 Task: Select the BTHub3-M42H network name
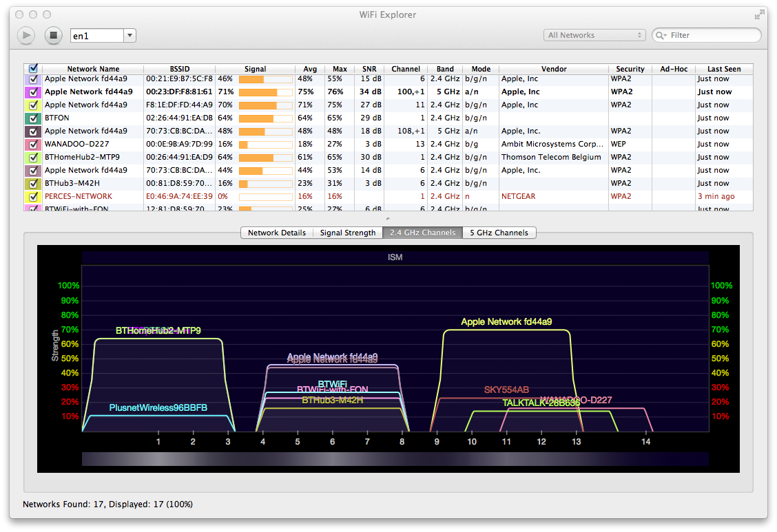pyautogui.click(x=72, y=183)
